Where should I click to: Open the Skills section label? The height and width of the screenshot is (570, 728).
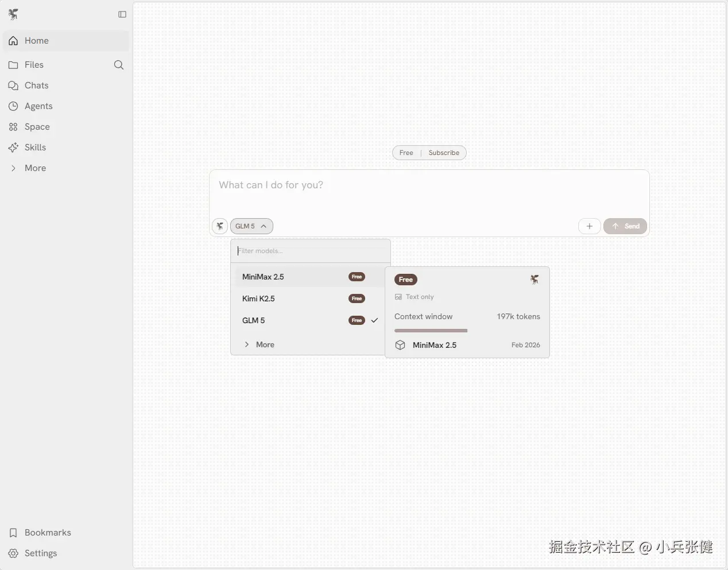[35, 148]
